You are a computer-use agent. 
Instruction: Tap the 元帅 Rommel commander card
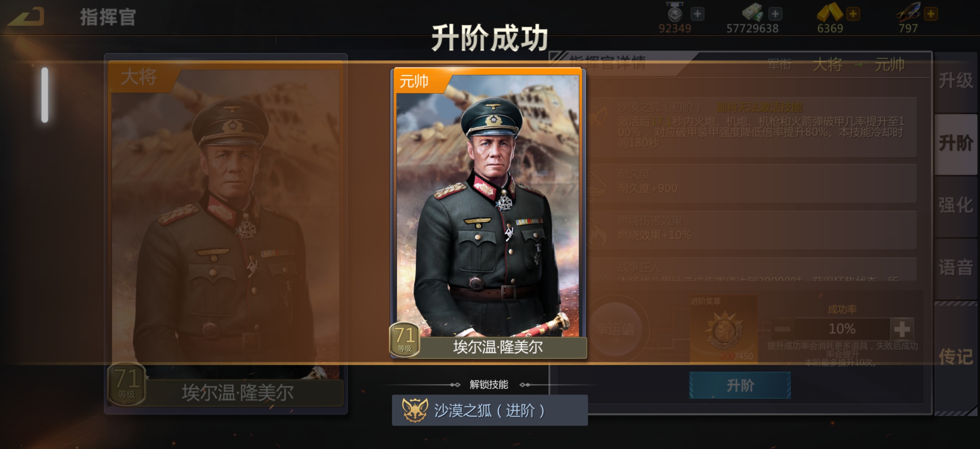click(x=488, y=213)
